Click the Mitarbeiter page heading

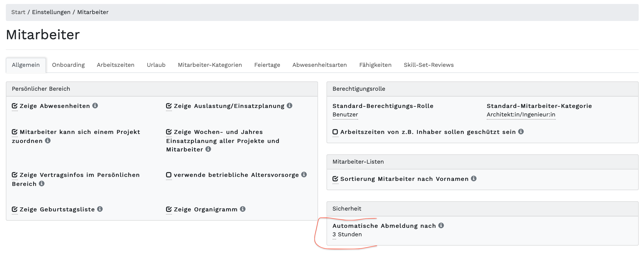point(43,35)
